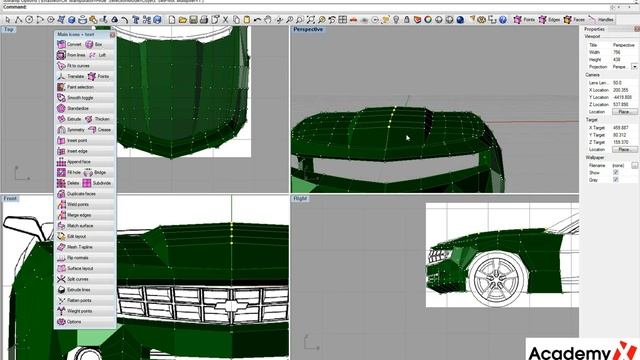Click Merge edges
Screen dimensions: 640x360
(74, 215)
